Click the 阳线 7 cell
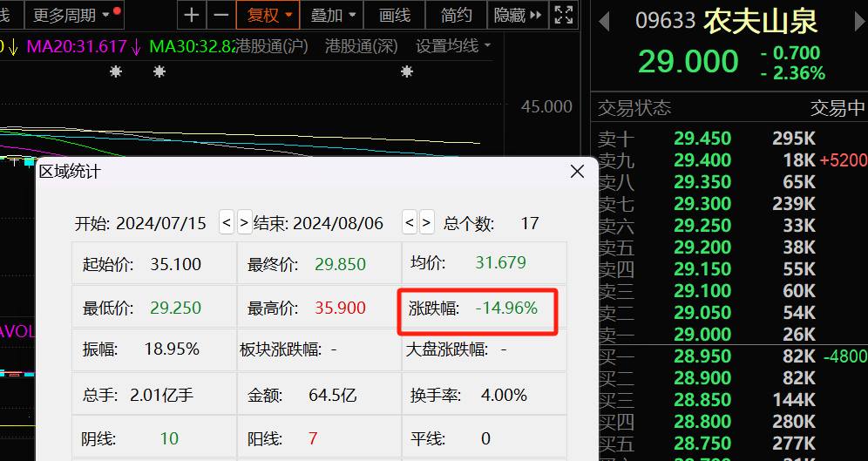Image resolution: width=868 pixels, height=461 pixels. tap(320, 437)
